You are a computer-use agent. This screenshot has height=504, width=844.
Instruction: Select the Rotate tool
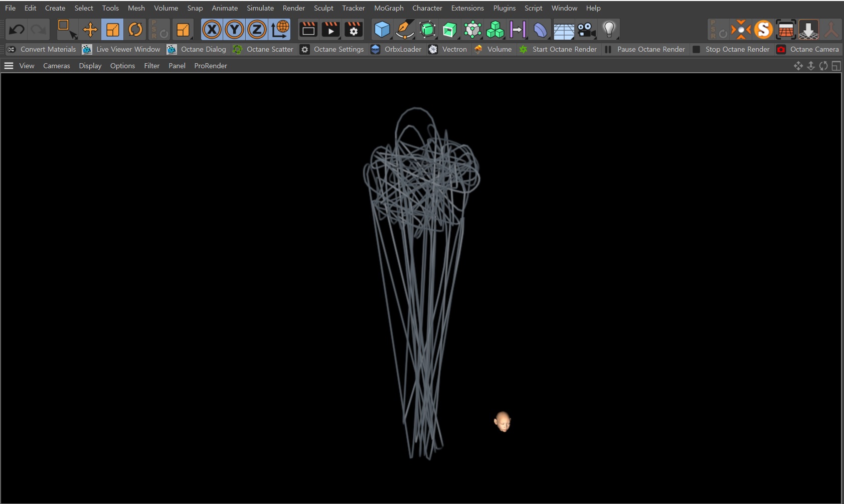point(135,30)
